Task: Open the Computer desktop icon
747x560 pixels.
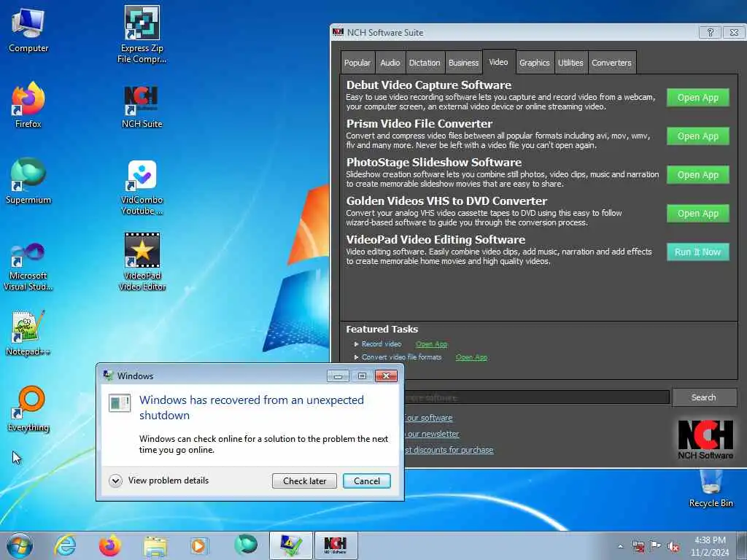Action: click(x=28, y=29)
